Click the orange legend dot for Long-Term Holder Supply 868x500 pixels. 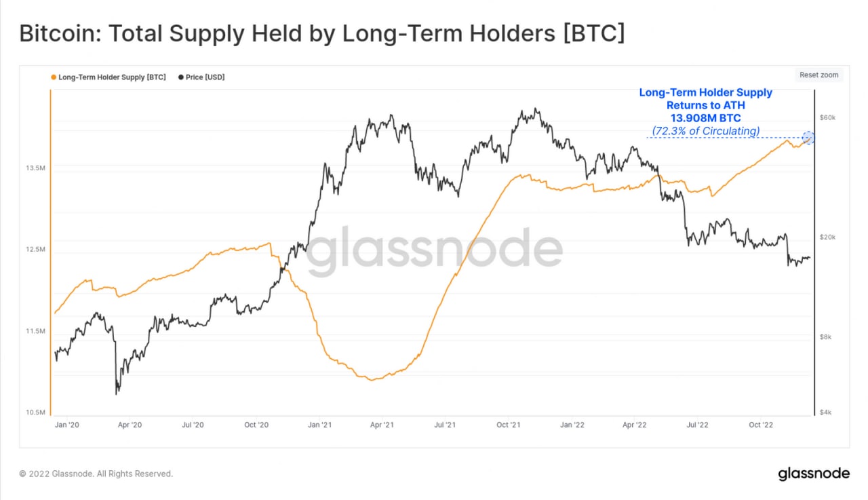[x=54, y=77]
